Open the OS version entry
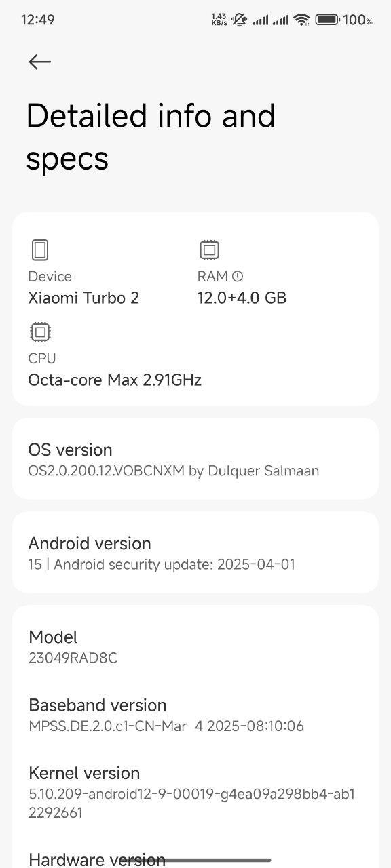 (195, 459)
